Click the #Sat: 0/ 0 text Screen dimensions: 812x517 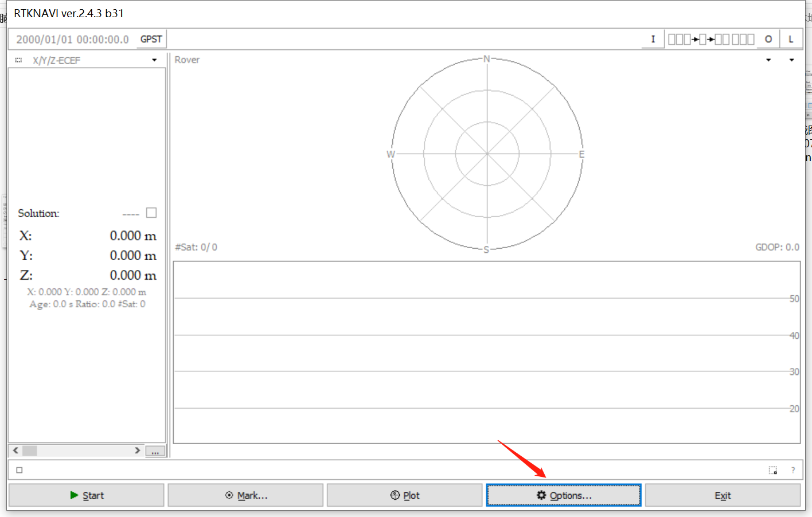click(196, 247)
